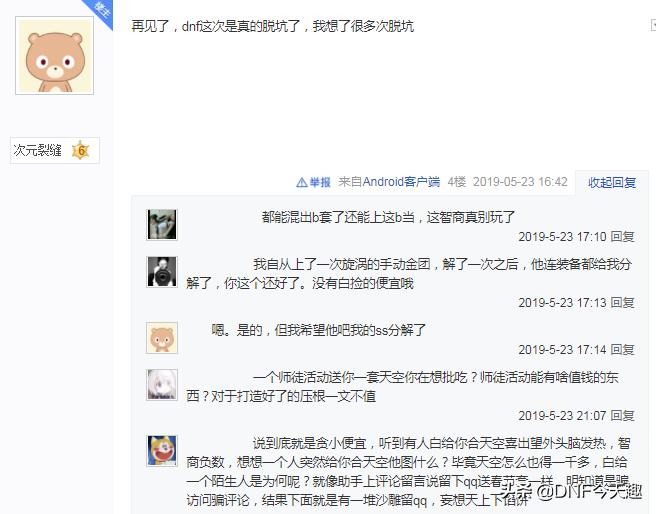
Task: Report the post via 举报 link
Action: point(320,182)
